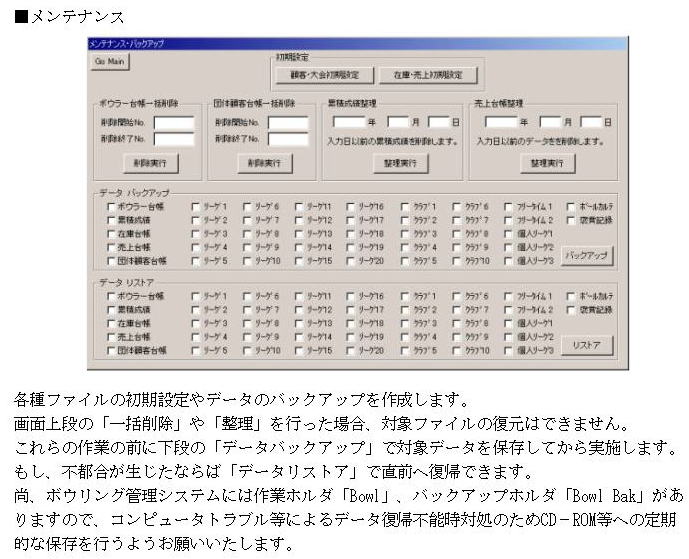The height and width of the screenshot is (559, 689).
Task: Click the 日 field in 累積成績整理
Action: pos(439,122)
